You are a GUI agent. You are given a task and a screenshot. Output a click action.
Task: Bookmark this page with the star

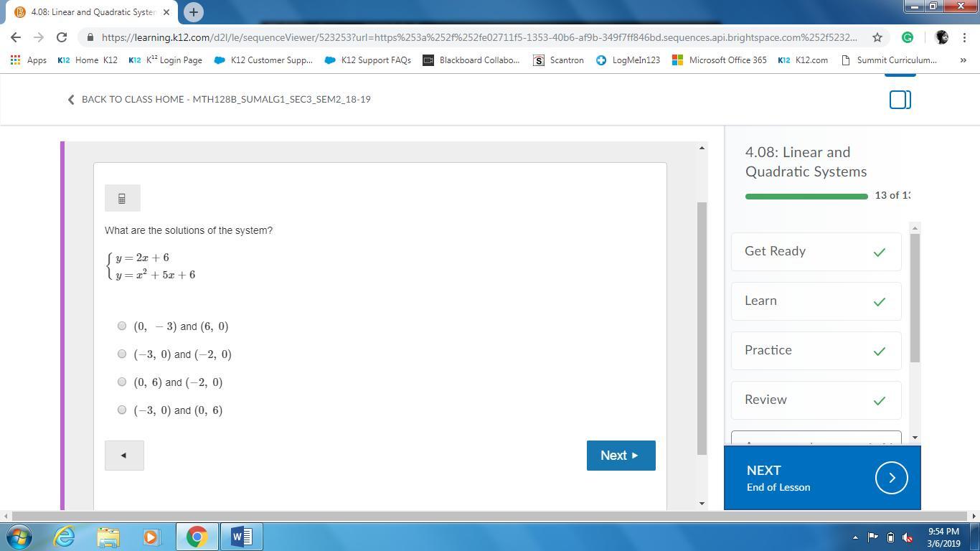click(877, 37)
